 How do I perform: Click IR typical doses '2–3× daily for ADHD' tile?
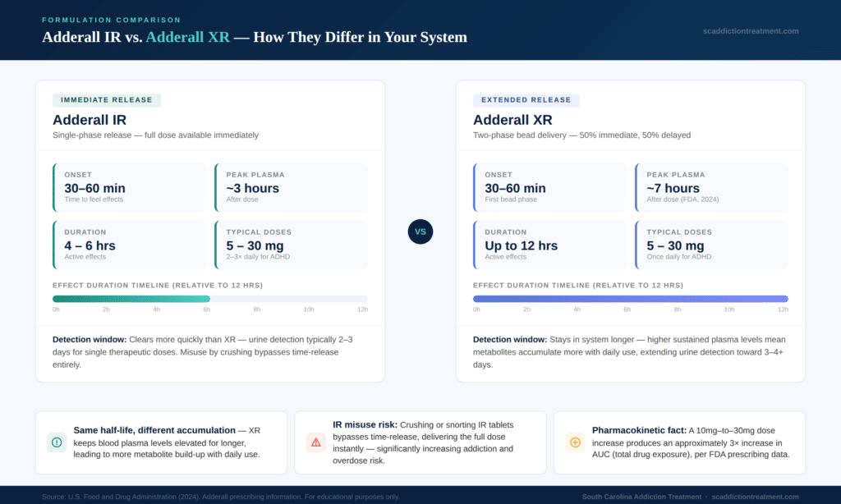pyautogui.click(x=292, y=245)
